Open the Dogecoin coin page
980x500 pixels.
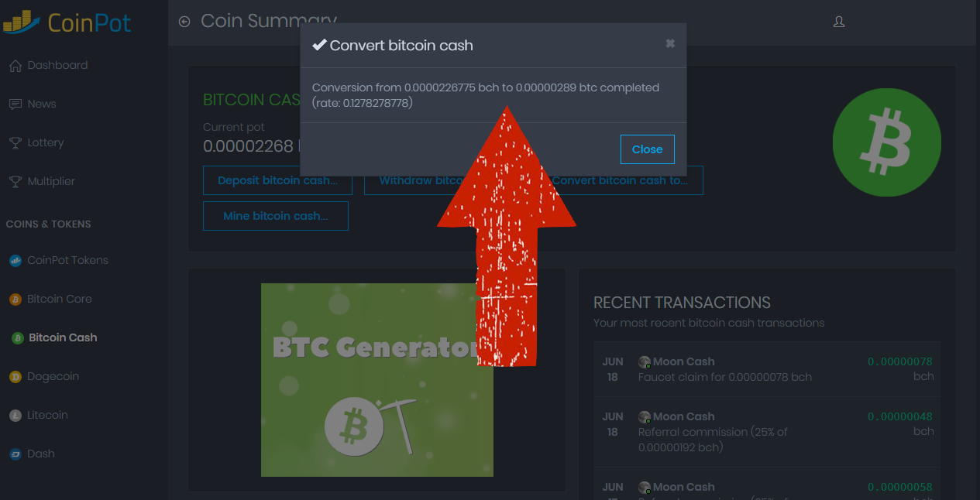pos(44,377)
